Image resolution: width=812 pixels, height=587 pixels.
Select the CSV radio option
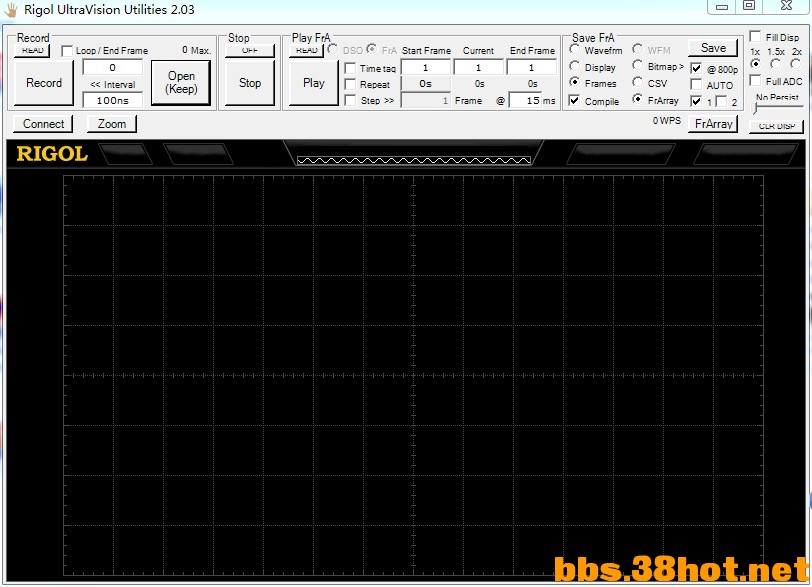tap(637, 82)
